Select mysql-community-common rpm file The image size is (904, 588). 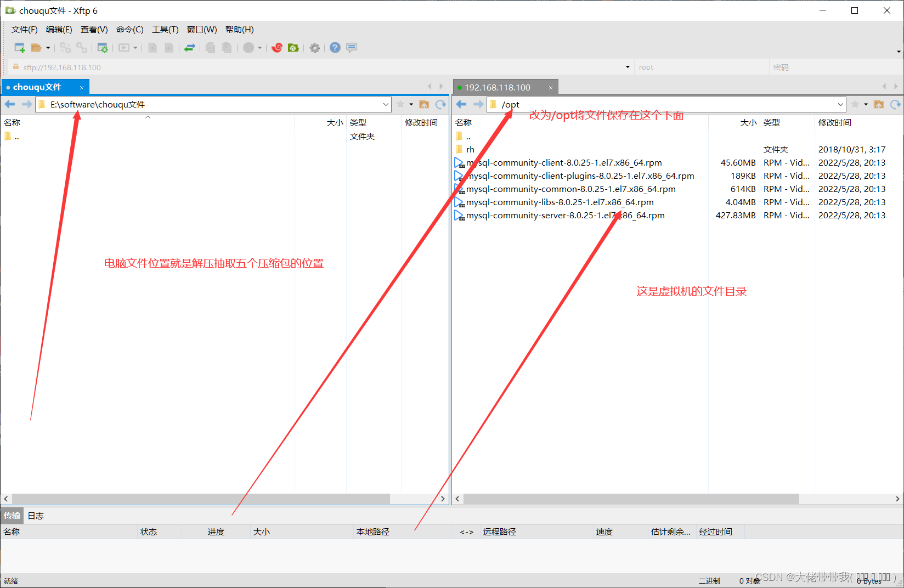(570, 189)
